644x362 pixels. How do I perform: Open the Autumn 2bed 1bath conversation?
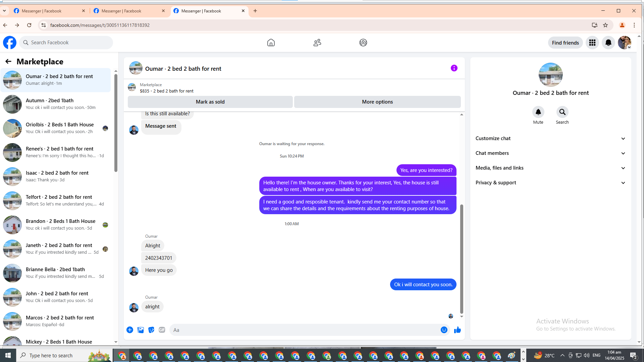[x=55, y=104]
